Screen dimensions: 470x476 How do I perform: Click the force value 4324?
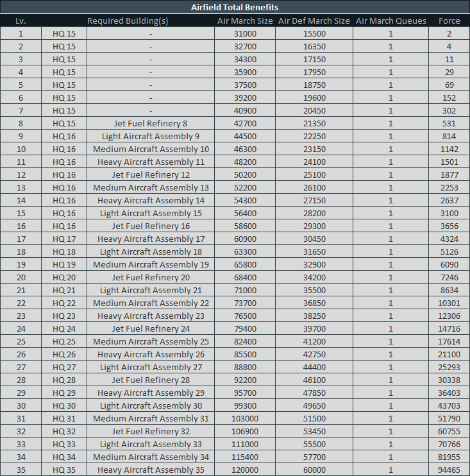coord(449,239)
